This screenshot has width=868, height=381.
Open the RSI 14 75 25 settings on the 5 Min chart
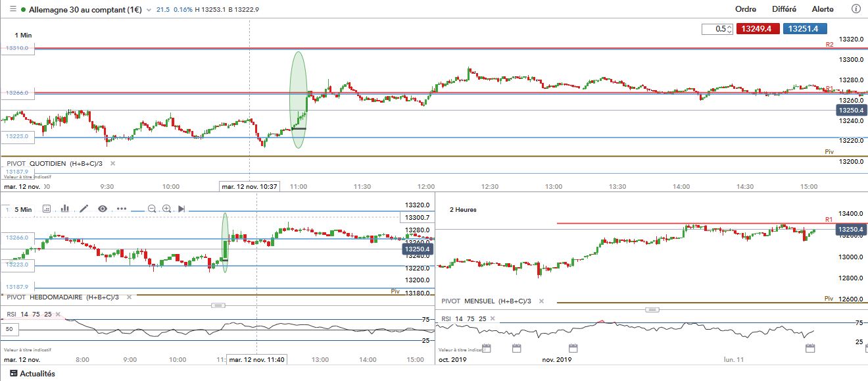29,315
